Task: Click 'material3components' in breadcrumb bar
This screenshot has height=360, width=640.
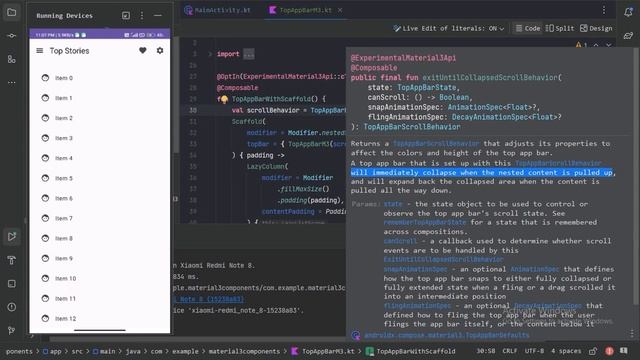Action: 244,351
